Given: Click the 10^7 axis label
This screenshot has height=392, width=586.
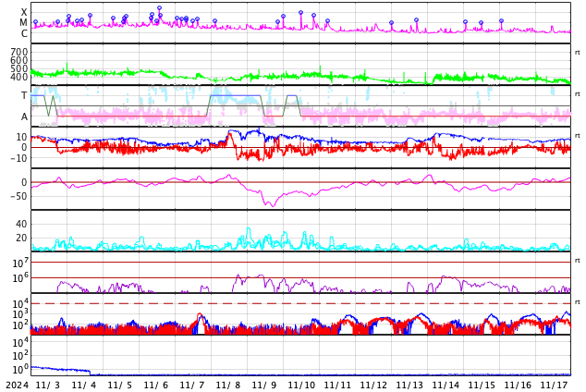Looking at the screenshot, I should tap(20, 263).
